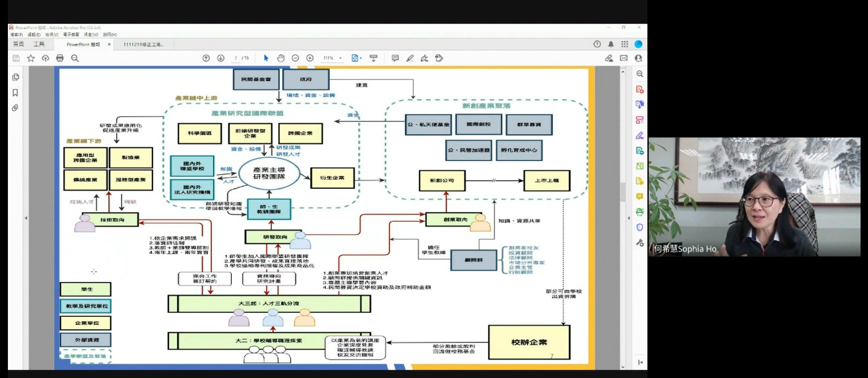Open the Protect shield tool
The image size is (868, 378).
click(x=639, y=228)
